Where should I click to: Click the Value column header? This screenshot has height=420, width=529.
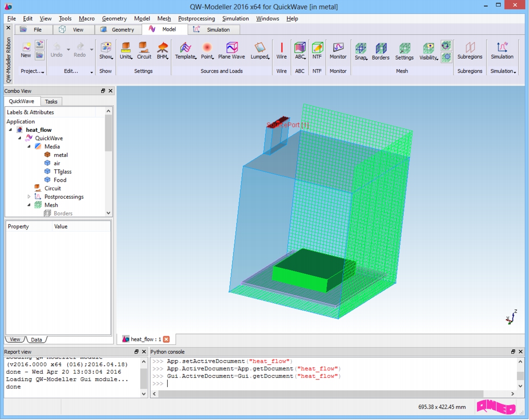click(x=81, y=227)
